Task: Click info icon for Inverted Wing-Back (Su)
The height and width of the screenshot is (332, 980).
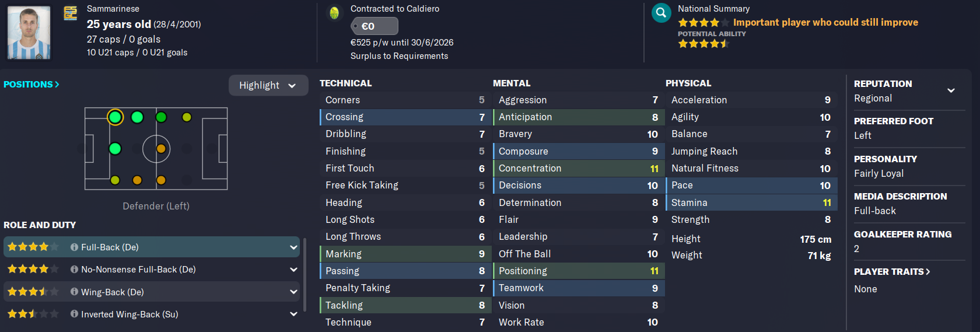Action: [x=74, y=314]
